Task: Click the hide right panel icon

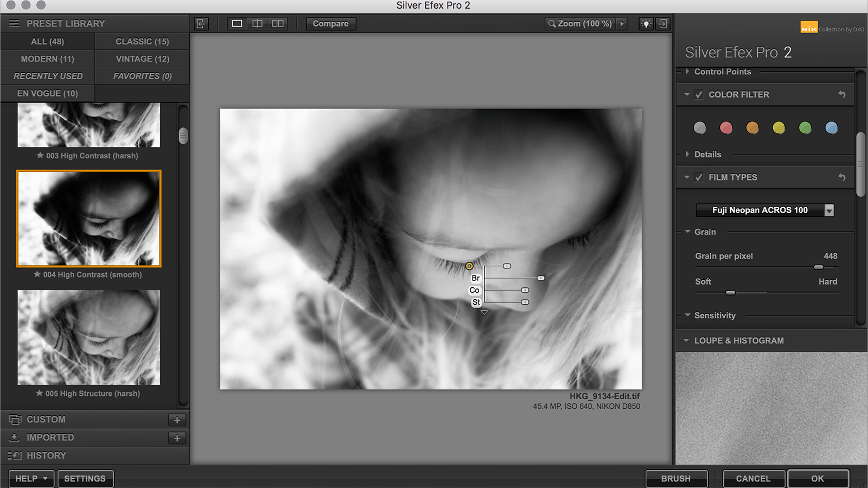Action: pos(662,24)
